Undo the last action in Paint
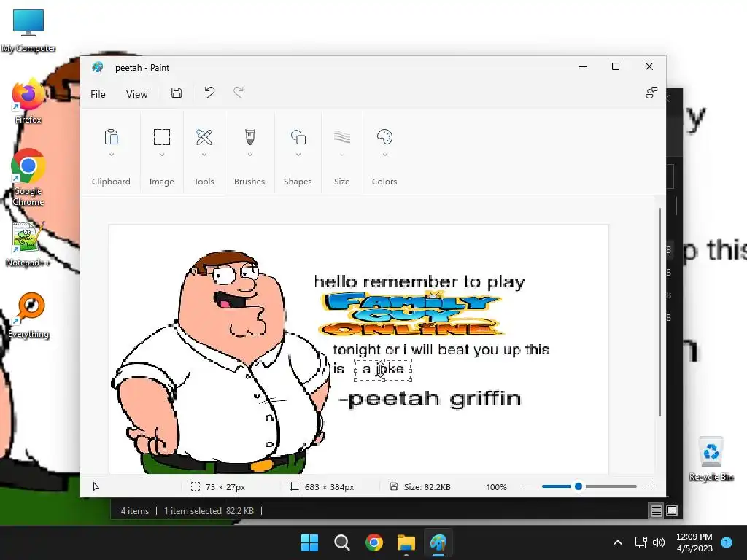This screenshot has width=747, height=560. 209,93
